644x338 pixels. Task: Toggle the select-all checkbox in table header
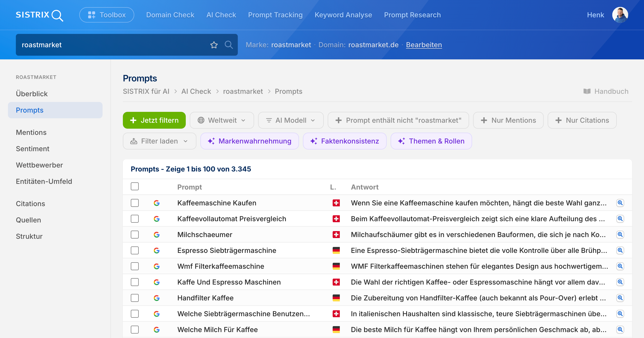point(135,187)
